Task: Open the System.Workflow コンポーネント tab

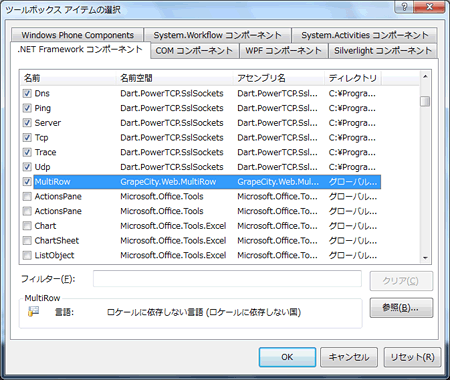Action: (x=217, y=35)
